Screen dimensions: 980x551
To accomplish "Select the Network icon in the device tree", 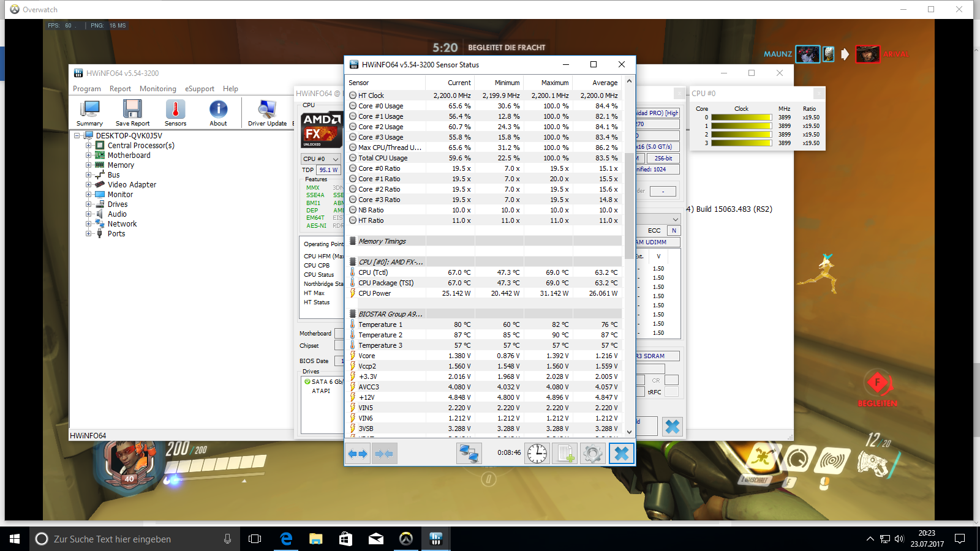I will [100, 223].
